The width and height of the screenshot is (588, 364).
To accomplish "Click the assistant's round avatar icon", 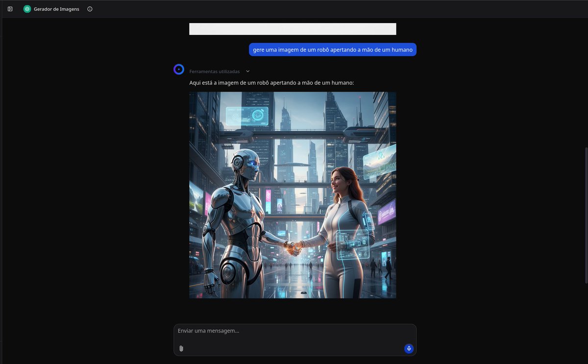I will (x=179, y=70).
